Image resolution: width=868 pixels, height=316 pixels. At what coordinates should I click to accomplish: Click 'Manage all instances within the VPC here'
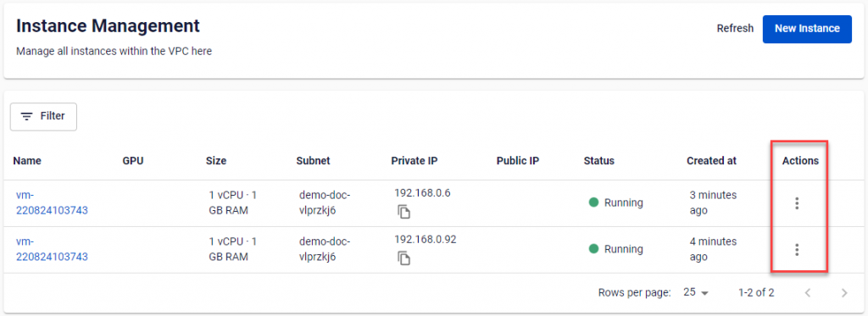click(x=114, y=52)
